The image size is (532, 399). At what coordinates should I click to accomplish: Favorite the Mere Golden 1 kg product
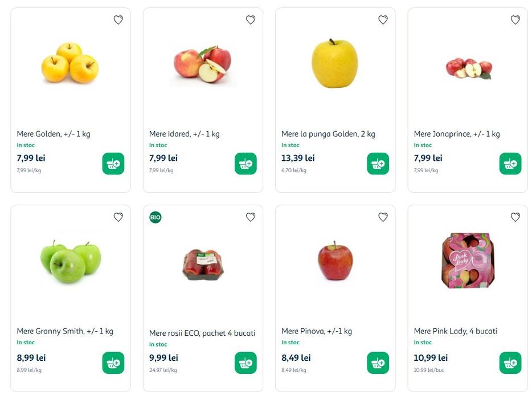[118, 20]
